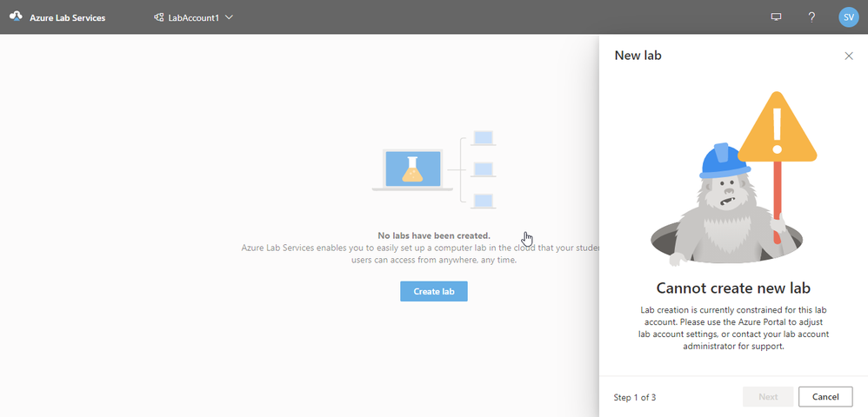Open the help question mark icon
This screenshot has width=868, height=417.
(x=811, y=17)
